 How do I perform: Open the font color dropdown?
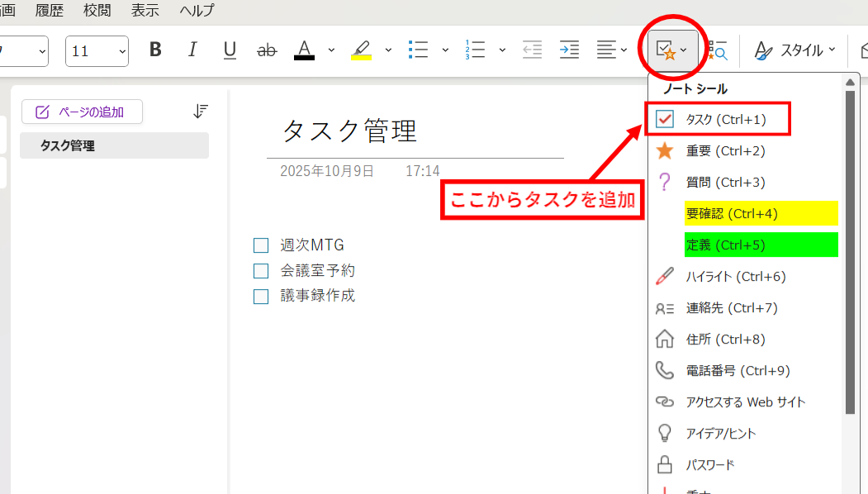point(330,50)
